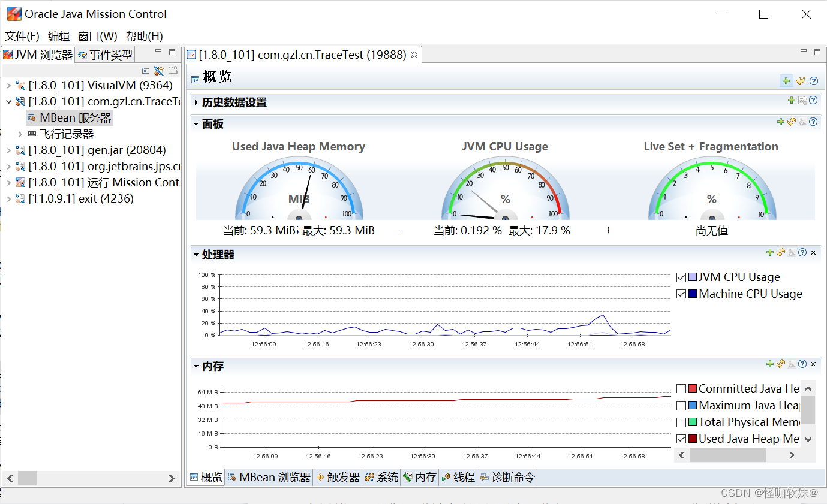The image size is (827, 504).
Task: Switch to the 事件类型 tab
Action: pos(105,55)
